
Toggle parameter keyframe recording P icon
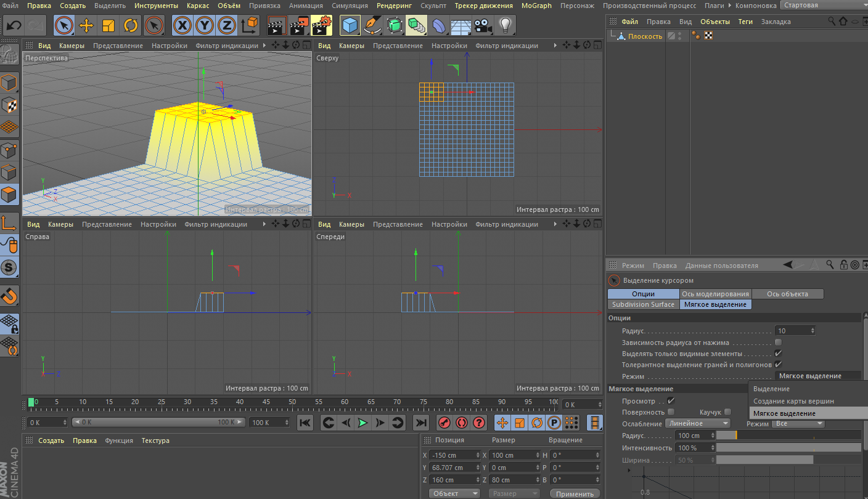(554, 423)
